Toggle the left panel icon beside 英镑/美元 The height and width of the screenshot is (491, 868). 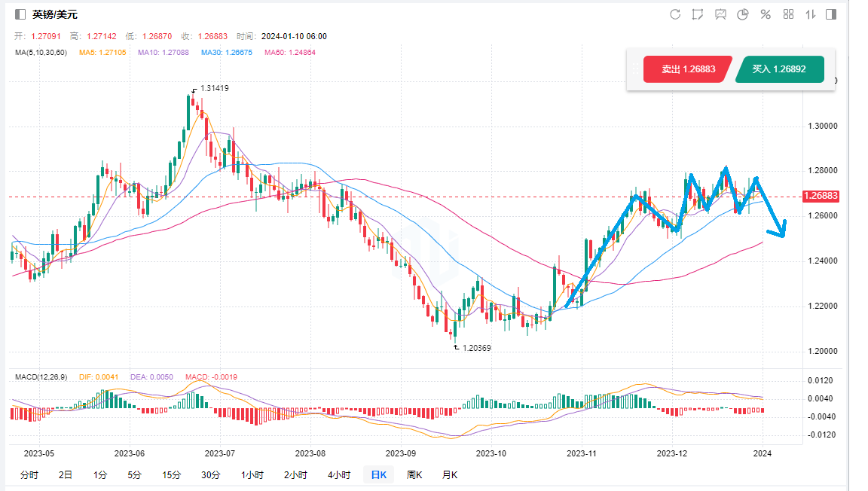click(20, 14)
